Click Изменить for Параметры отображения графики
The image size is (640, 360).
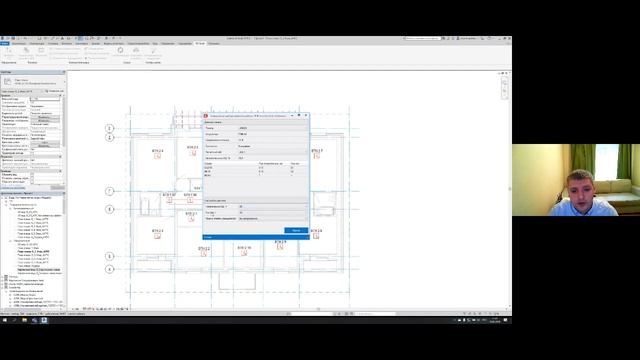click(x=45, y=121)
